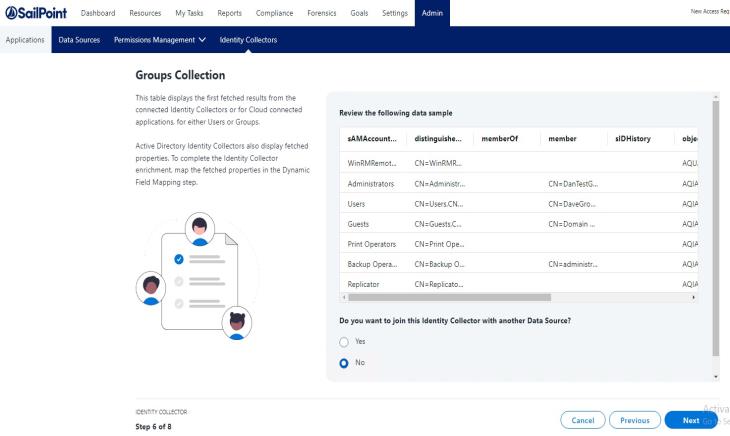Select the Administrators row cell
Image resolution: width=730 pixels, height=436 pixels.
(x=371, y=184)
